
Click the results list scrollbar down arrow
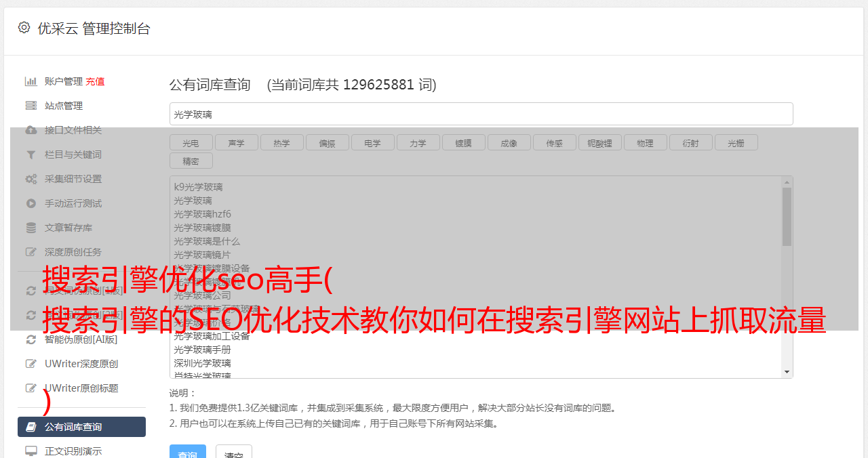[787, 372]
